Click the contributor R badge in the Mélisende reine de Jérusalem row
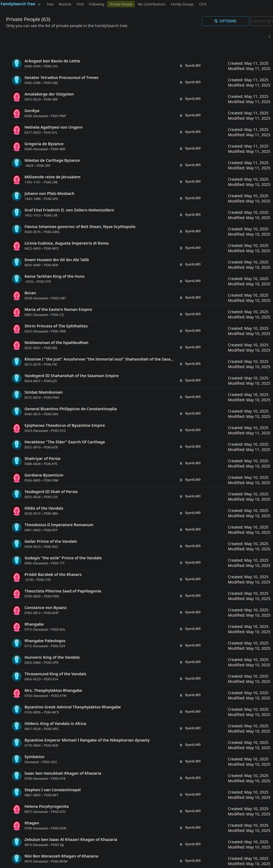The width and height of the screenshot is (273, 868). 181,182
